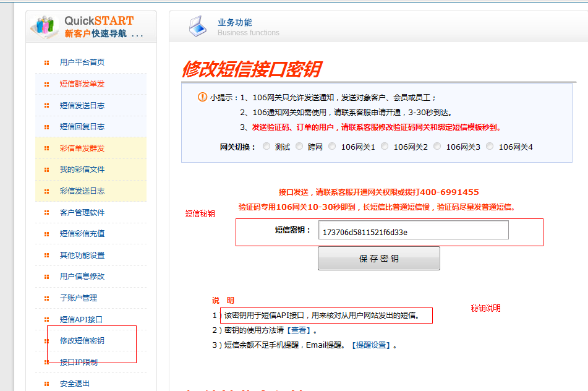This screenshot has height=391, width=588.
Task: Select the 106网关2 radio button
Action: 385,147
